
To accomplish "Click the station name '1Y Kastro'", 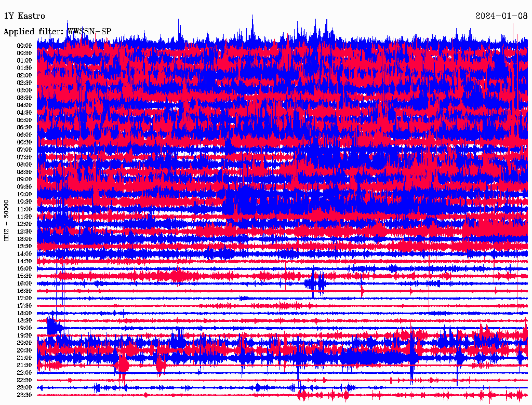I will tap(24, 16).
